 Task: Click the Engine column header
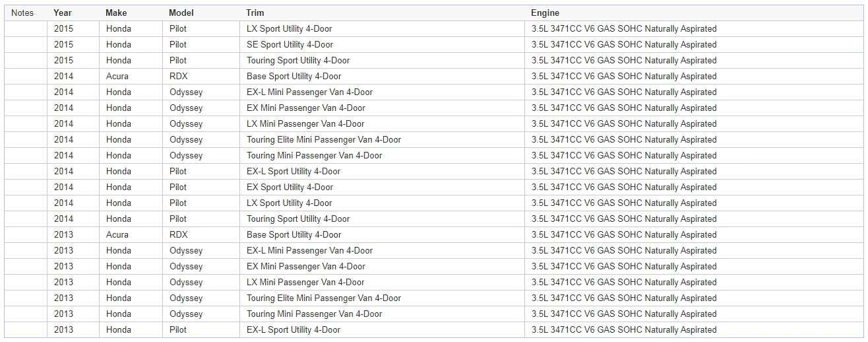point(545,13)
